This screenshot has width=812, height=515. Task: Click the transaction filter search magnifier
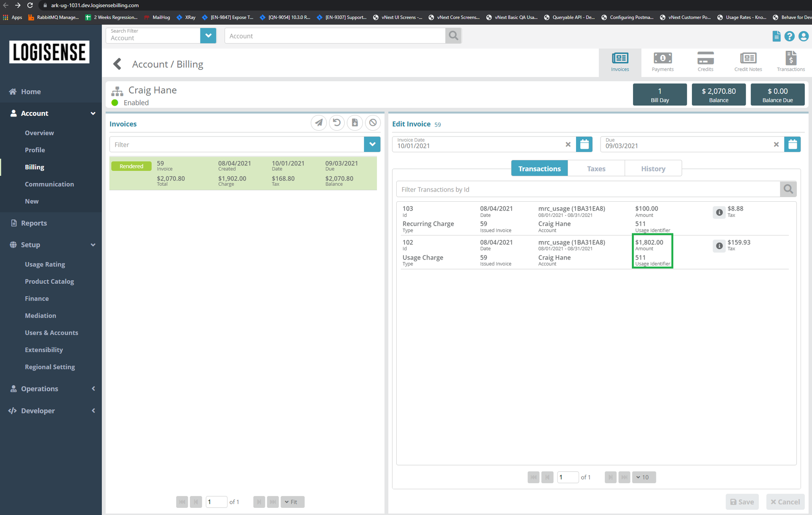788,189
